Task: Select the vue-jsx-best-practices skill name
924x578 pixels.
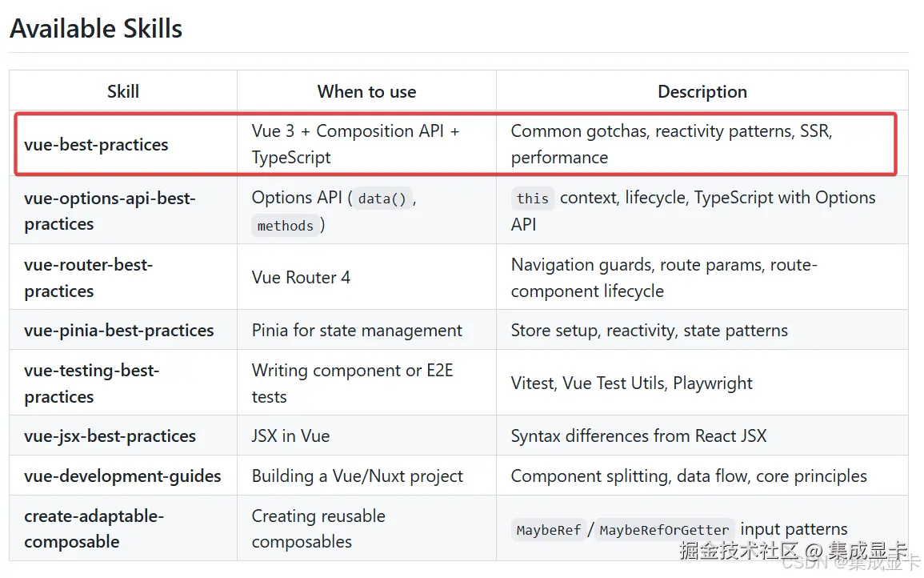Action: click(110, 436)
